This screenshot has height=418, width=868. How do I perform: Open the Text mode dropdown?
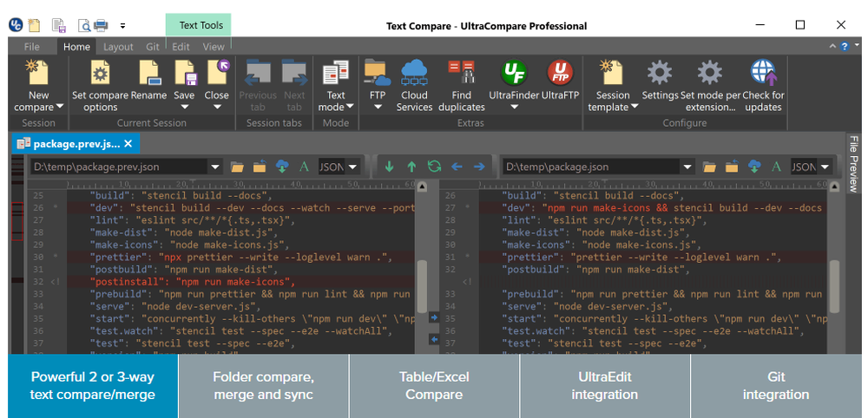point(335,86)
